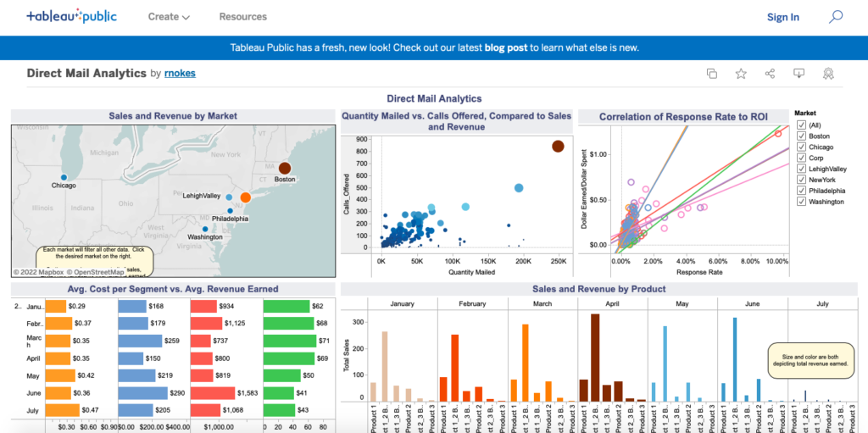The height and width of the screenshot is (433, 868).
Task: Disable the LehighValley market checkbox
Action: (x=801, y=169)
